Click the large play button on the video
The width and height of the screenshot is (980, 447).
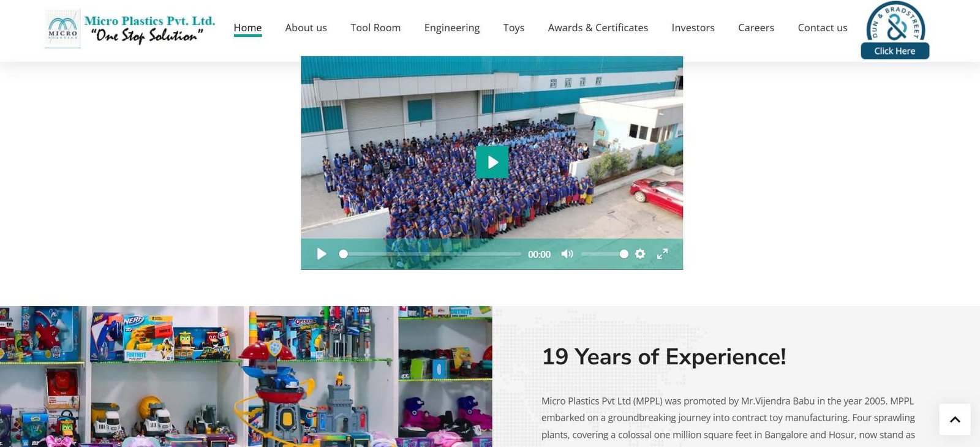click(x=492, y=162)
